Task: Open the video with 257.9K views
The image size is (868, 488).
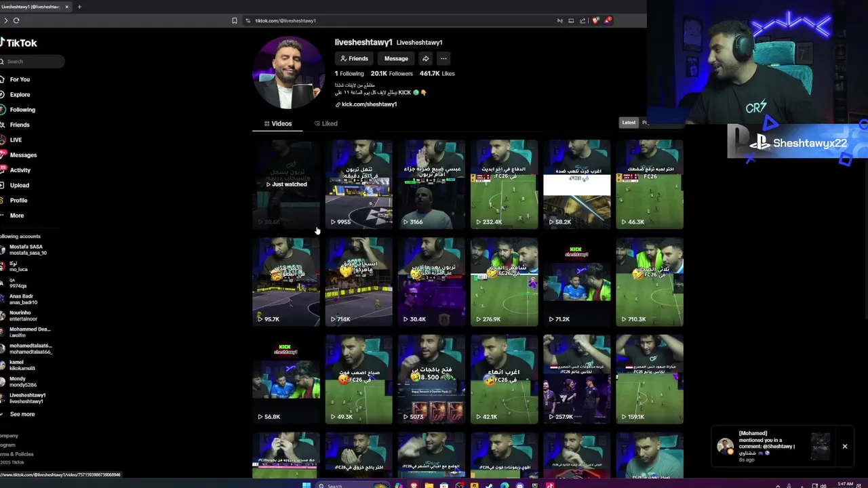Action: pyautogui.click(x=577, y=380)
